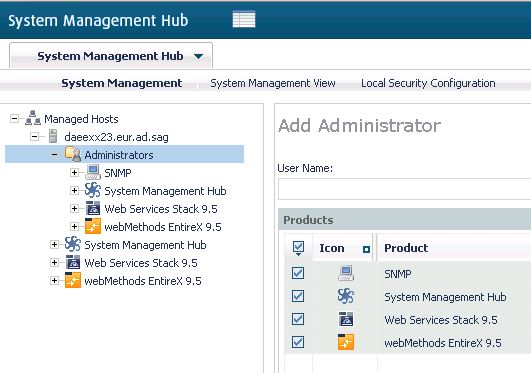The width and height of the screenshot is (531, 373).
Task: Sort by the Product column header
Action: click(406, 248)
